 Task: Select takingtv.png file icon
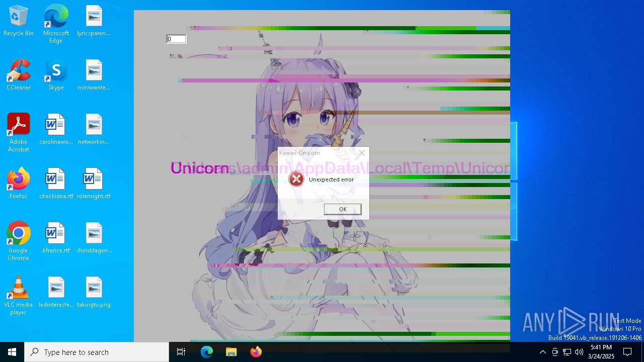94,293
